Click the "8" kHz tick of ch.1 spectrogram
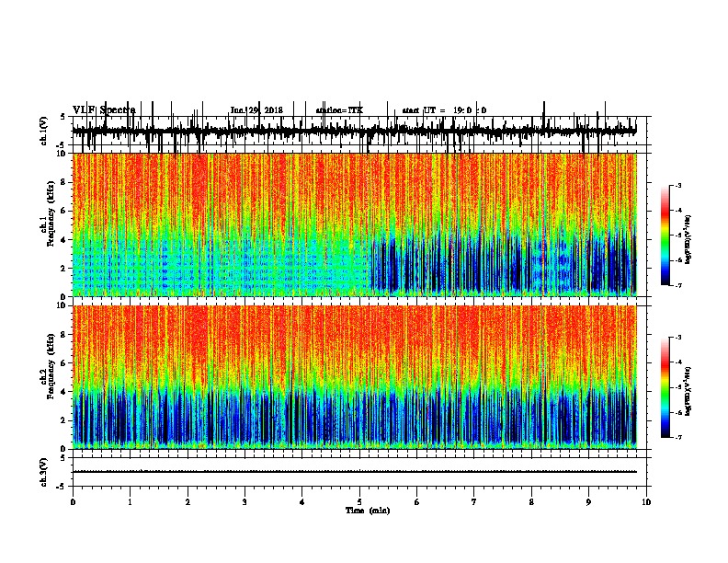The image size is (728, 563). click(x=64, y=182)
